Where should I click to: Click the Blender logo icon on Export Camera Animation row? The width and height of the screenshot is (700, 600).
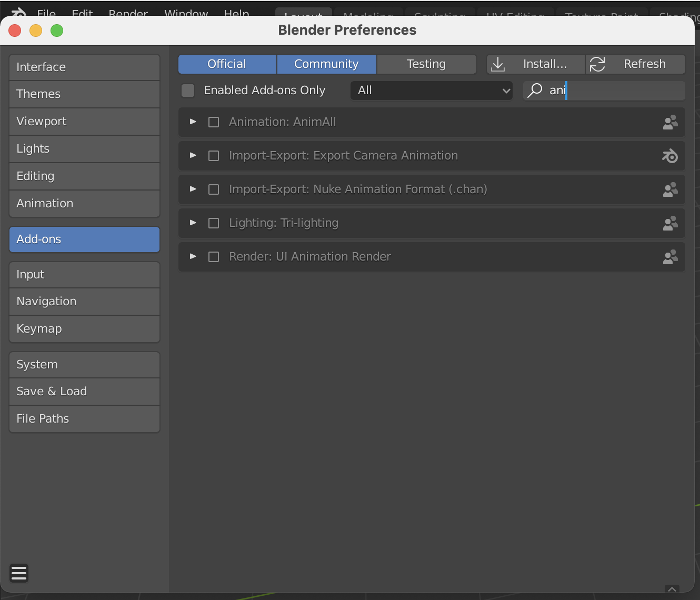pos(670,156)
